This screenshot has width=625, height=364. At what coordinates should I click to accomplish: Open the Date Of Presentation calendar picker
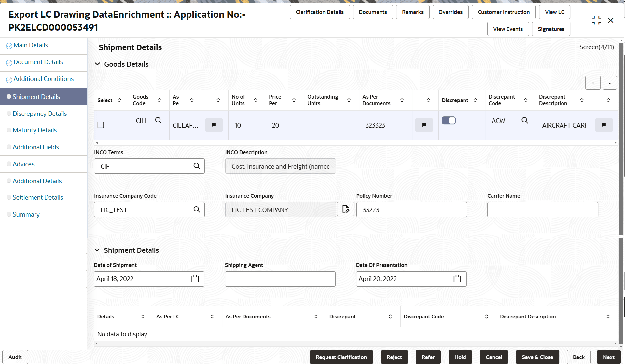click(457, 279)
